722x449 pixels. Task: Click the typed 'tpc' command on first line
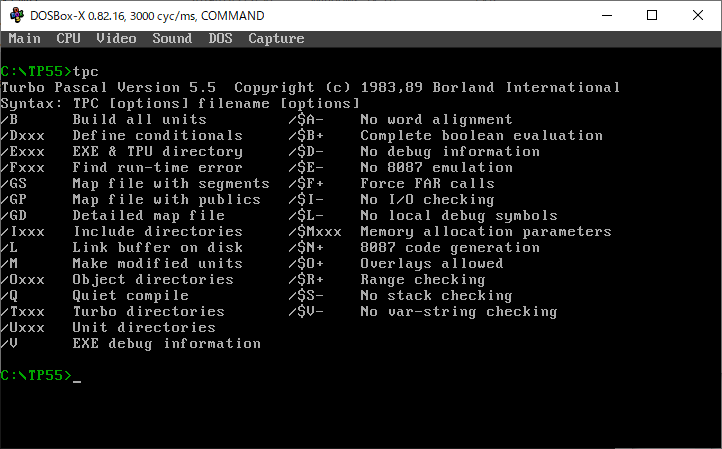86,72
